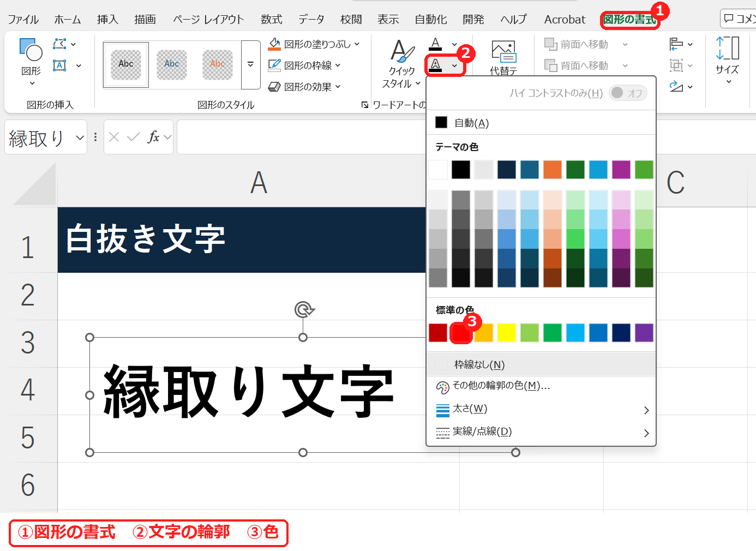Choose 枠線なし no outline
The image size is (756, 551).
pyautogui.click(x=541, y=364)
